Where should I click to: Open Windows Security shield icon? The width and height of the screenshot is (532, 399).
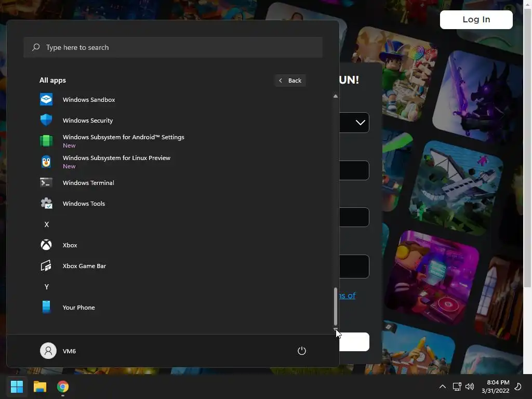[46, 120]
